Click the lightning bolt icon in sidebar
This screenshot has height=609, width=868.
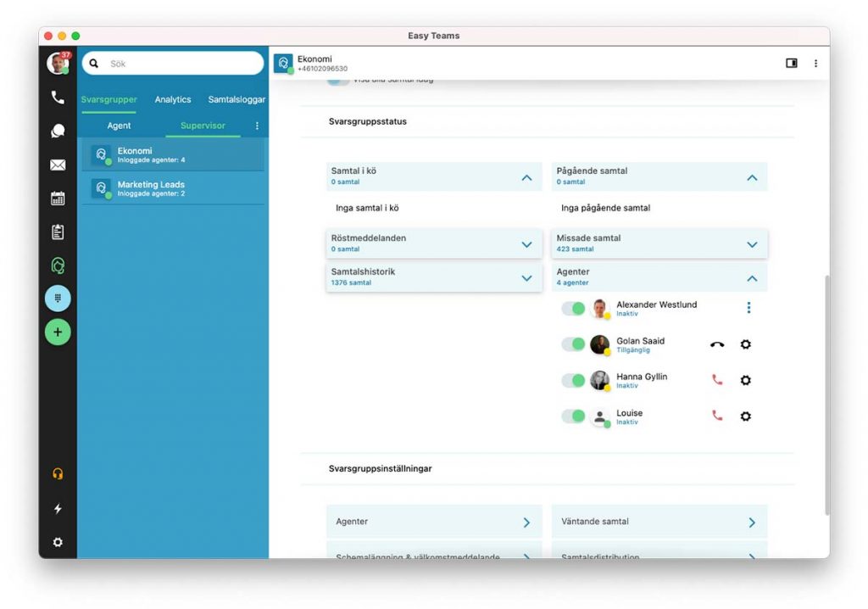(x=58, y=509)
